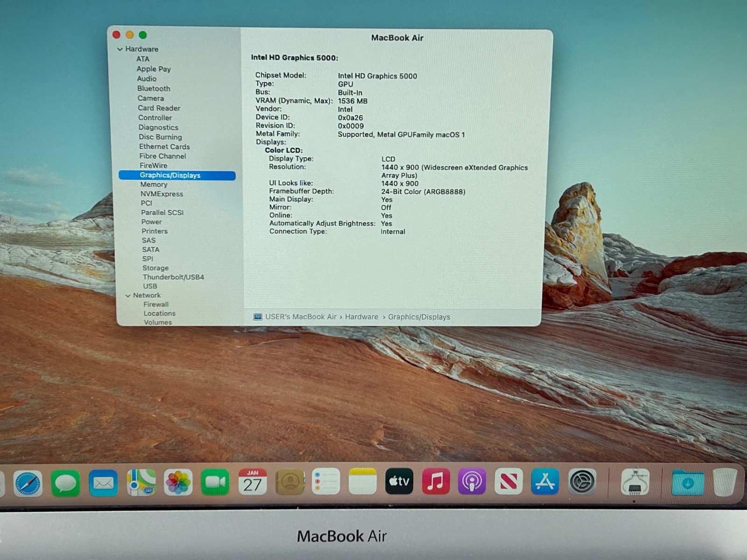Viewport: 747px width, 560px height.
Task: Click the System Information Dock icon
Action: pos(634,482)
